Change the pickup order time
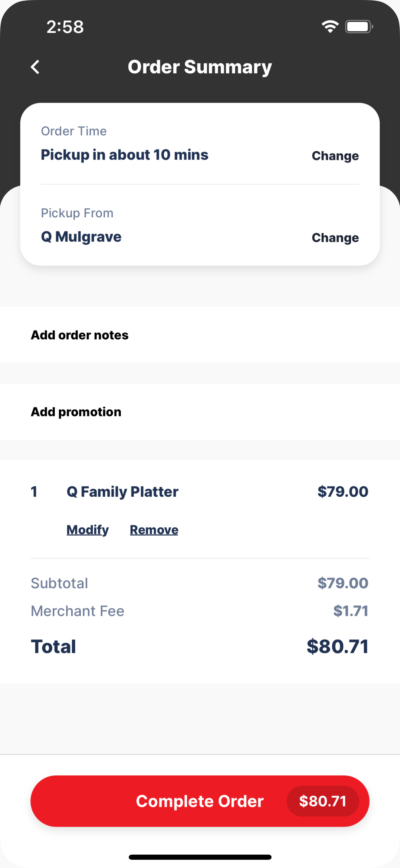The width and height of the screenshot is (400, 868). (335, 156)
